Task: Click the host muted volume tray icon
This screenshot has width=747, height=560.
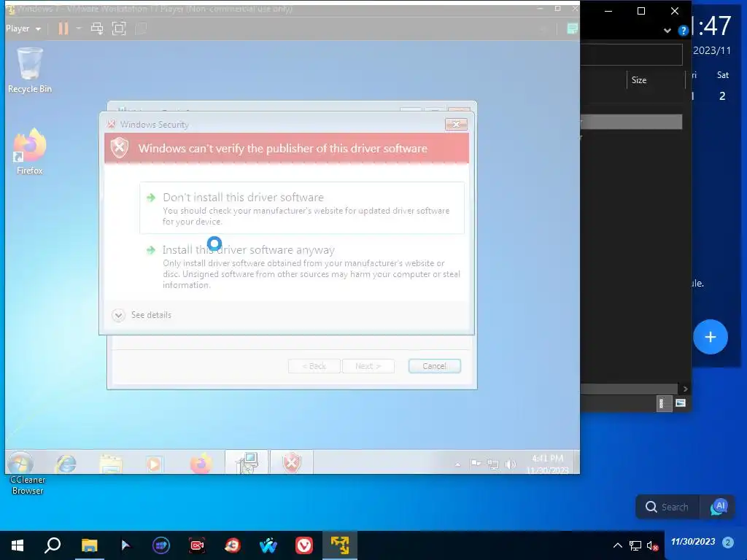Action: tap(653, 545)
